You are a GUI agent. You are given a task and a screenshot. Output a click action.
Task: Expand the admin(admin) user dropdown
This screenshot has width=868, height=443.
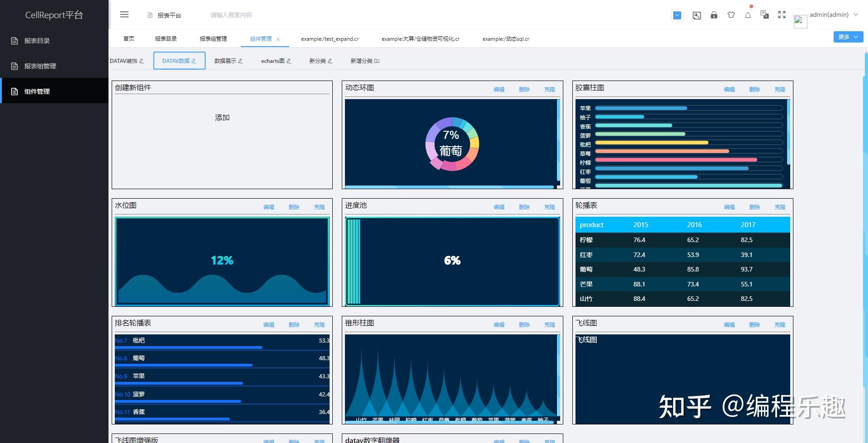point(834,14)
